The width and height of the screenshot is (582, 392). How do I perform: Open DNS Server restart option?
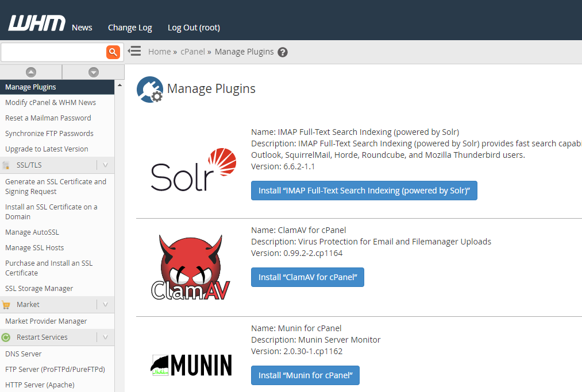pos(24,354)
